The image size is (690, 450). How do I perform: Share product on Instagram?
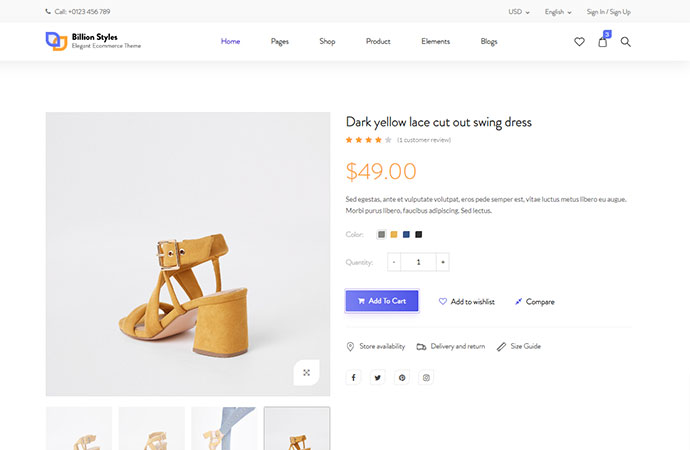(426, 377)
